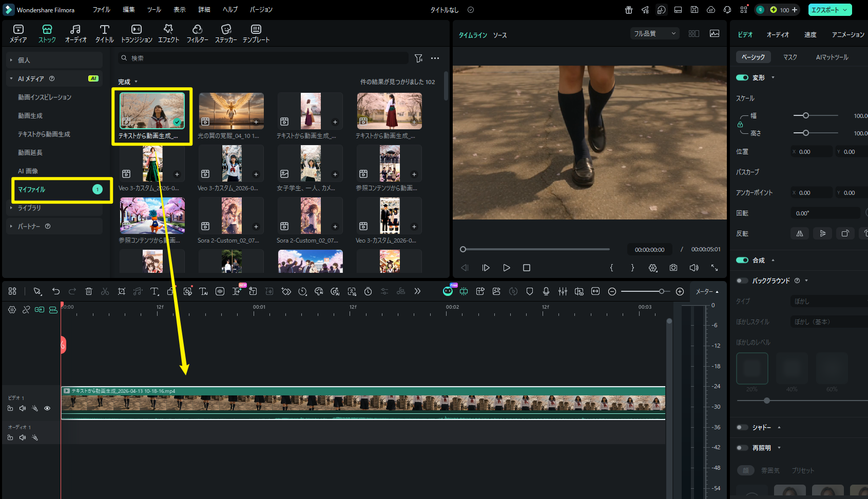
Task: Click the delete trash icon in timeline toolbar
Action: pos(89,291)
